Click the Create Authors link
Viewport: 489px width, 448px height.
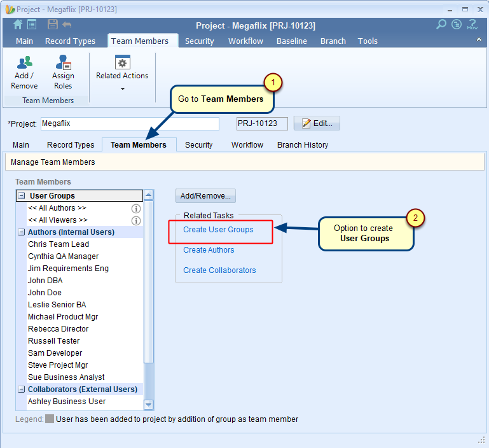click(x=209, y=249)
